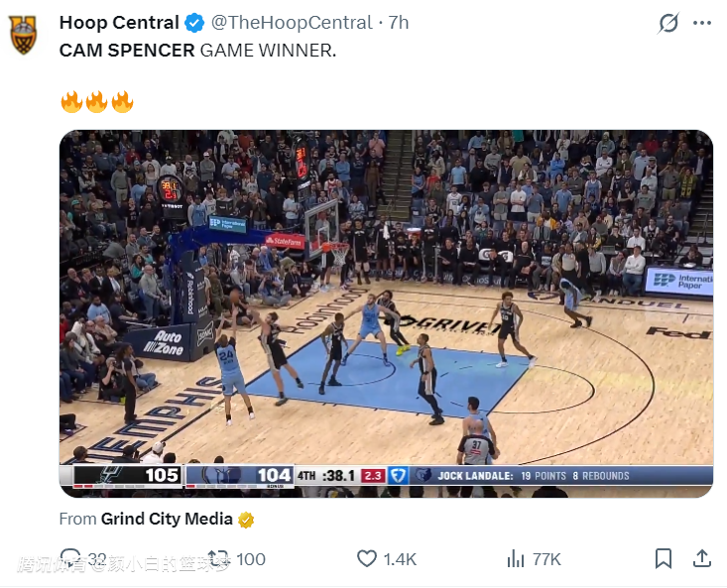Screen dimensions: 727x588
Task: Click the 1.4K likes count
Action: 400,559
